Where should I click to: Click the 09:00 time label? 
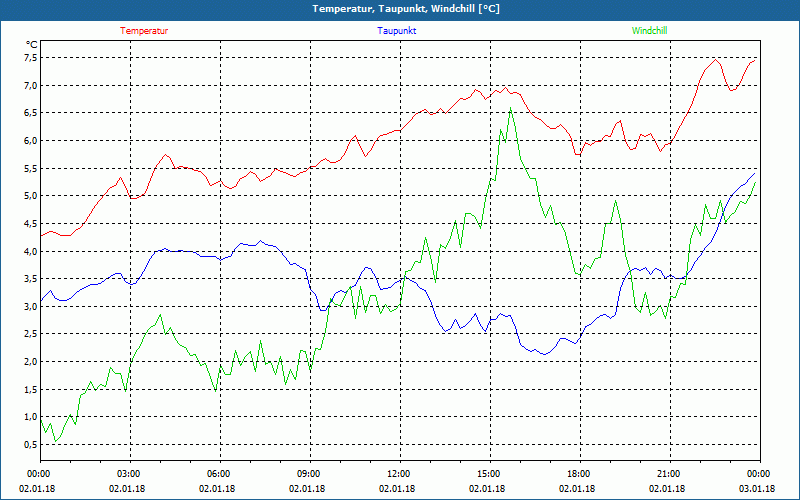point(310,474)
